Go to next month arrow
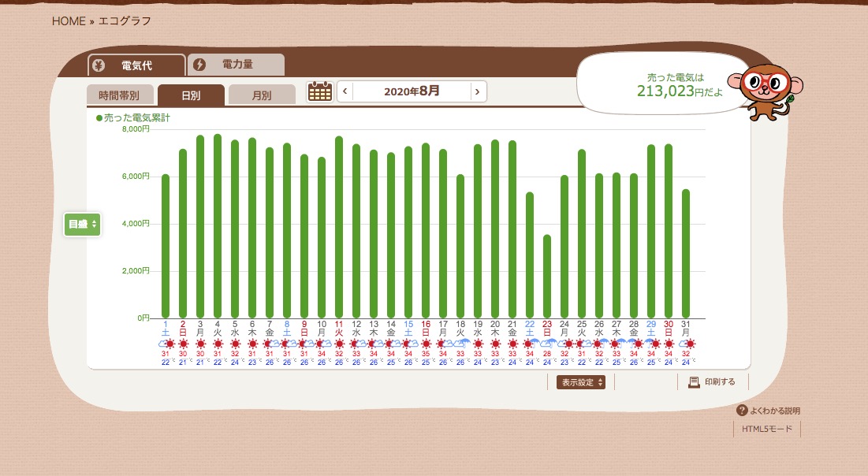 point(478,91)
